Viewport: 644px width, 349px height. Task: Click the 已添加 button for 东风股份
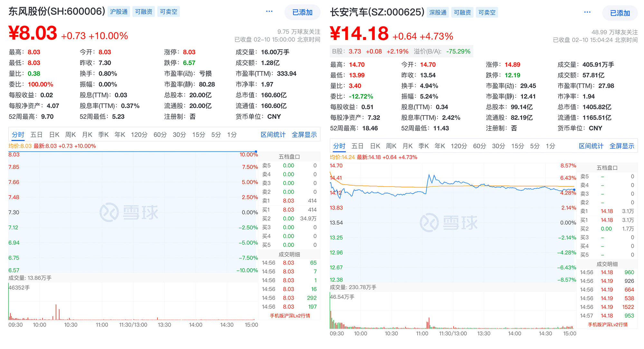click(302, 12)
